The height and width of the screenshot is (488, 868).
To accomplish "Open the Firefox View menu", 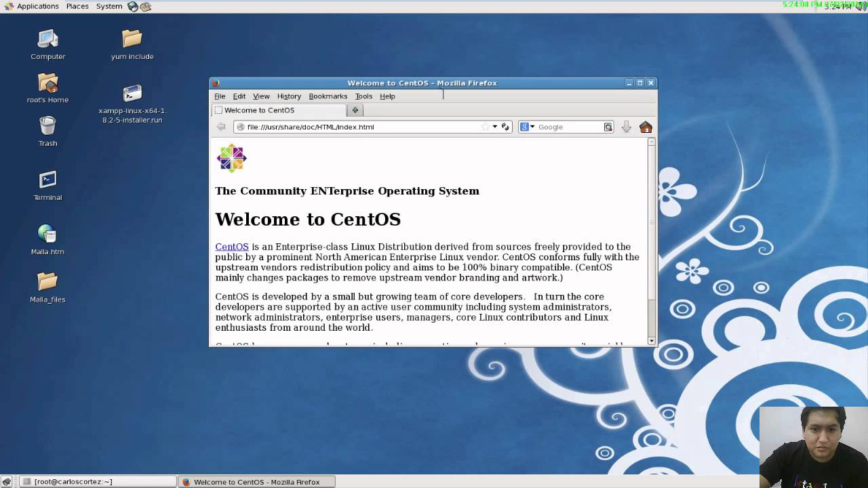I will click(x=261, y=96).
